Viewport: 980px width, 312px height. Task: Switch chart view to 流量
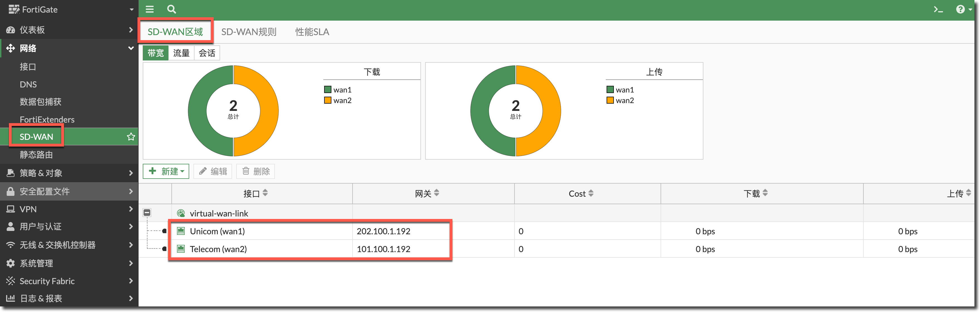pyautogui.click(x=181, y=53)
